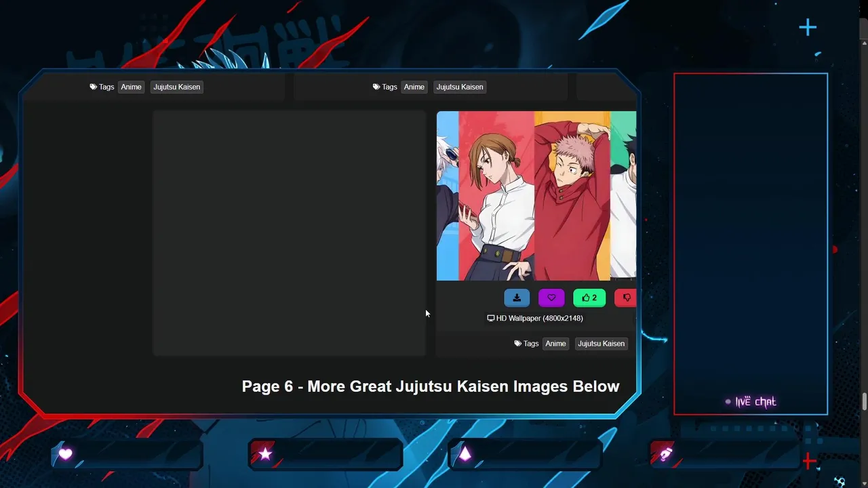
Task: Dislike the wallpaper with the red thumbs-down button
Action: click(x=625, y=298)
